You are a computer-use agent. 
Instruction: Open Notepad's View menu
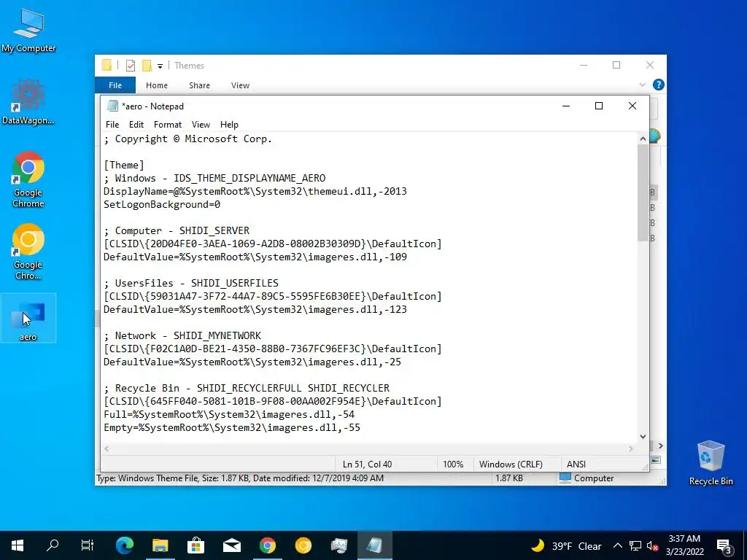(x=201, y=124)
